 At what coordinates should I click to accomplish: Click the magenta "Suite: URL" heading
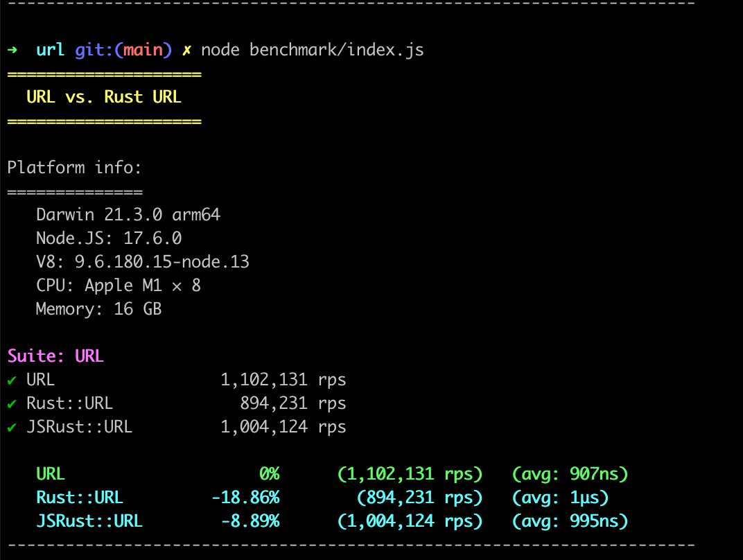tap(55, 356)
